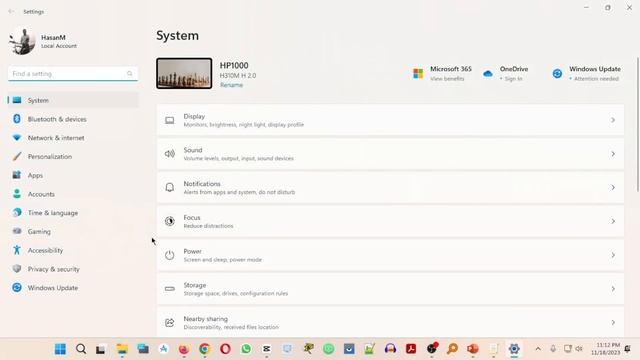Click the Power row icon

coord(169,255)
